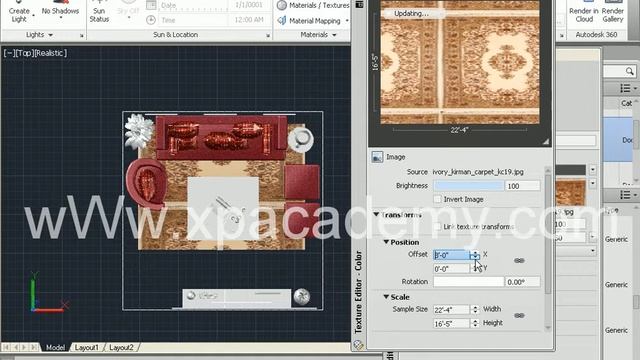
Task: Click the Texture Editor vertical scrollbar
Action: tap(548, 248)
